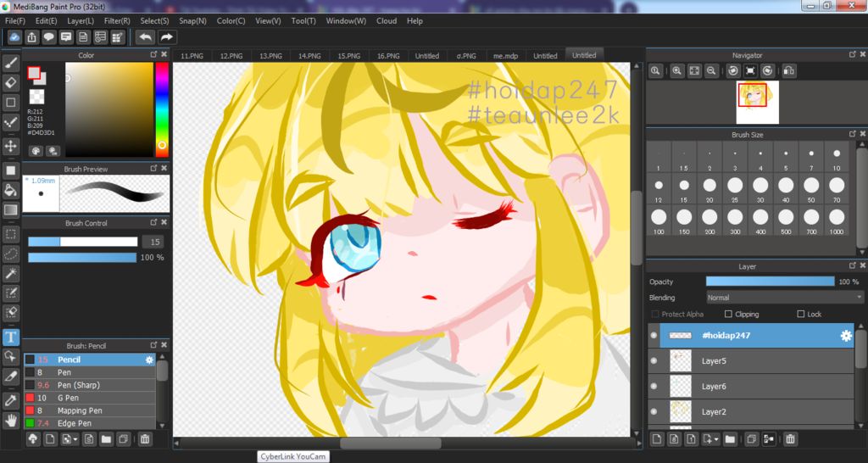Hide Layer5 visibility
The width and height of the screenshot is (868, 463).
(x=654, y=361)
